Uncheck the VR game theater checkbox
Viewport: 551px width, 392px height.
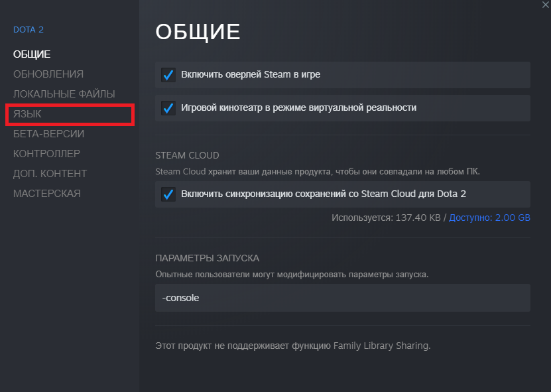168,108
